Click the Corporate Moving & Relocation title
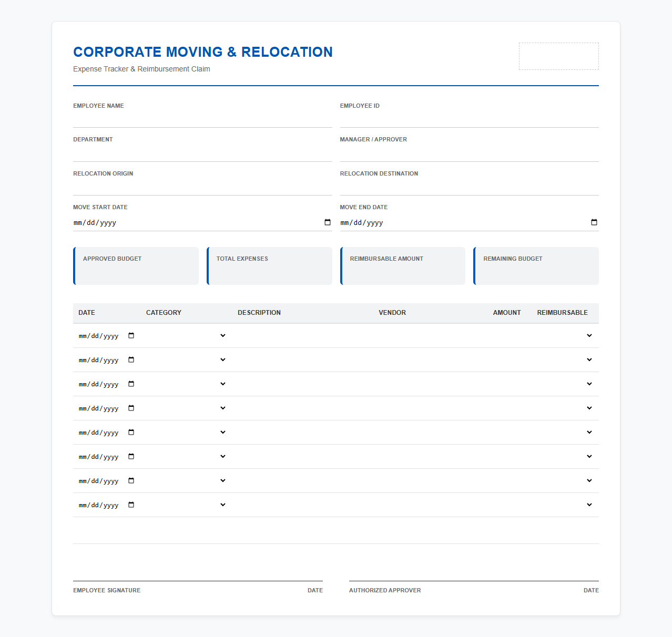Screen dimensions: 672x637 203,52
